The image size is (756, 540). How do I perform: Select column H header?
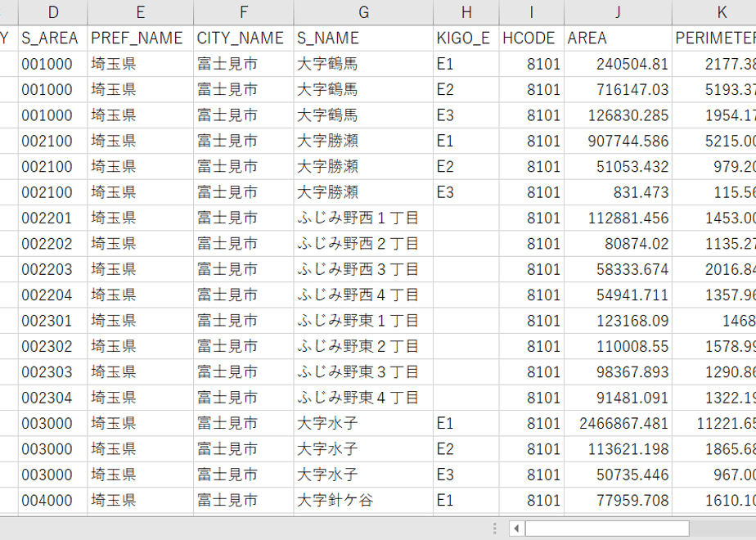coord(466,12)
